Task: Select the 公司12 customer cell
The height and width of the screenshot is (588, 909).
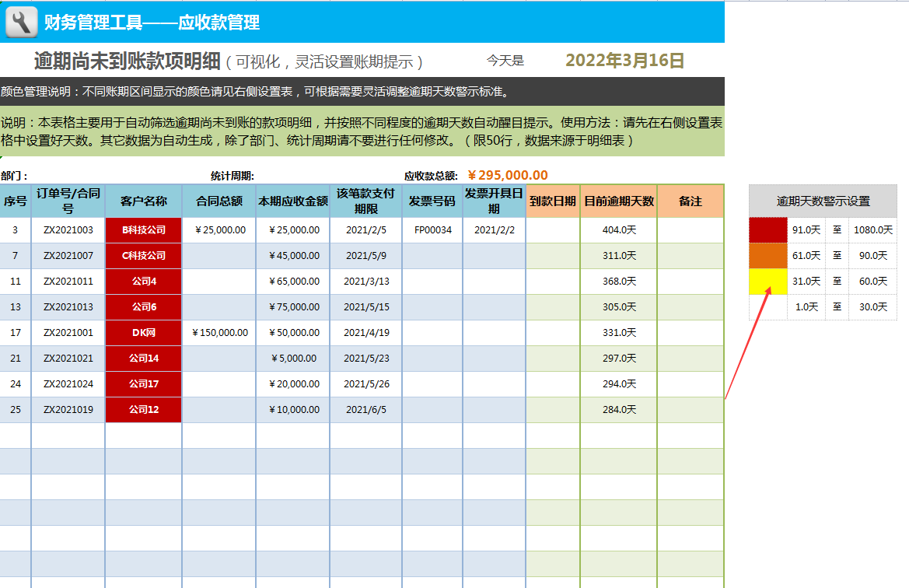Action: tap(143, 409)
